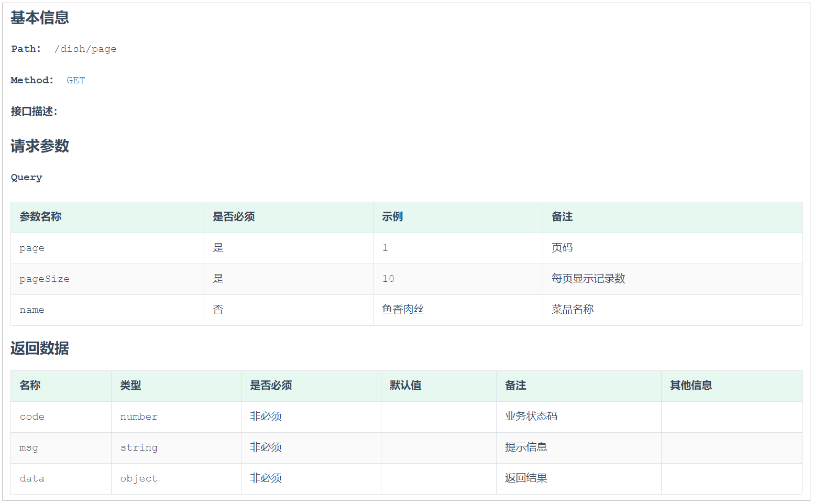813x504 pixels.
Task: Click the 每页显示记录数 remark cell
Action: click(x=588, y=279)
